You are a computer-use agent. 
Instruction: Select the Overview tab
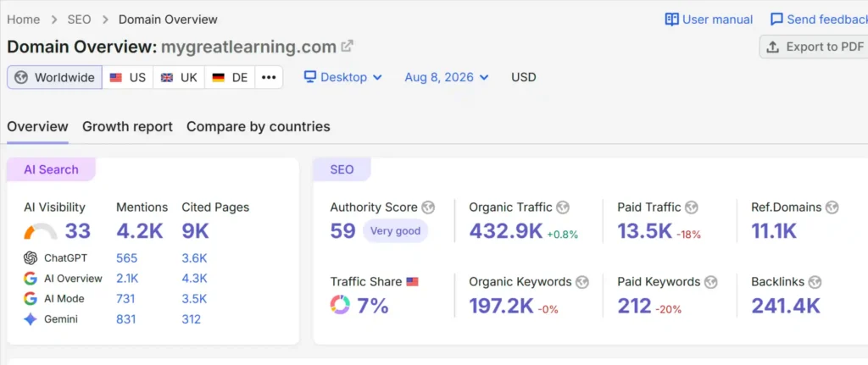(37, 127)
